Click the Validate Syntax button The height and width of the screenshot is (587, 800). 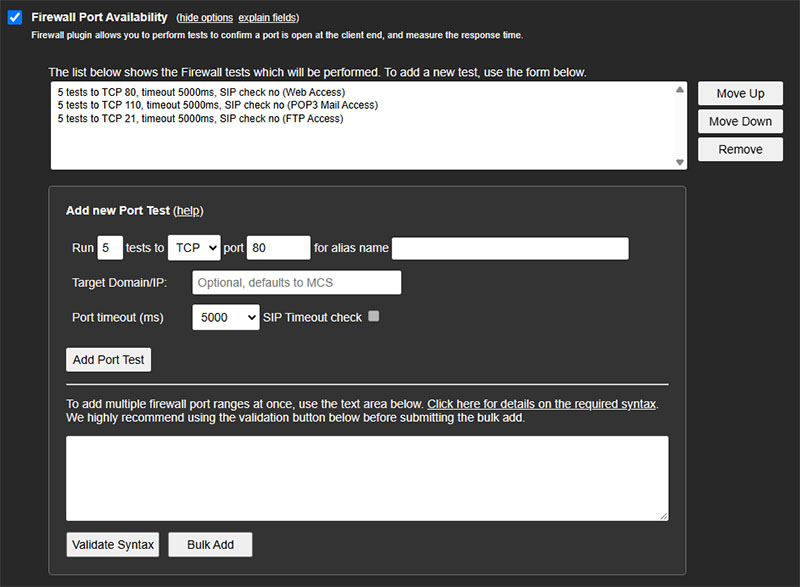(x=112, y=544)
